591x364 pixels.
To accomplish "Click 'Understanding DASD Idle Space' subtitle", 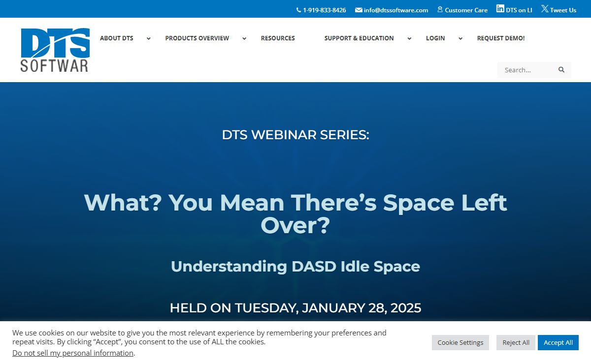I will click(x=295, y=266).
